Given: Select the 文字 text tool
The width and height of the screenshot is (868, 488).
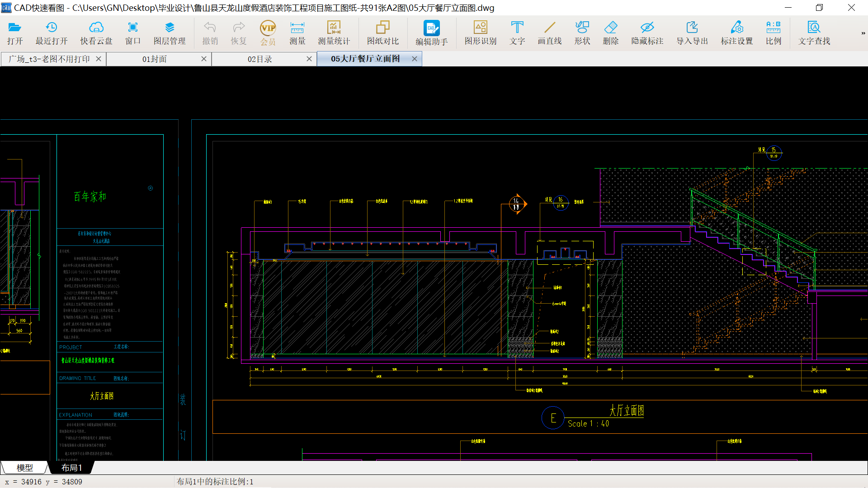Looking at the screenshot, I should [x=517, y=33].
